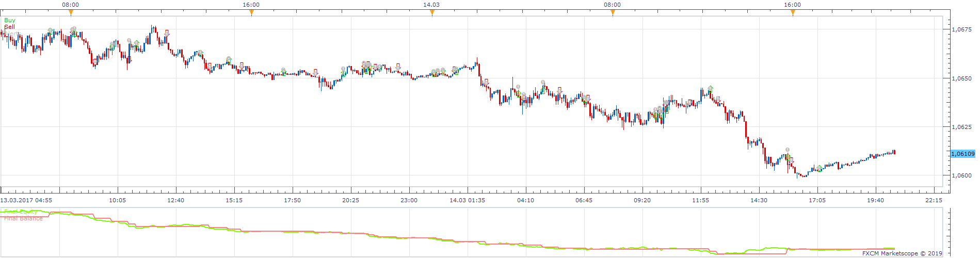Click the 04:10 time axis label
This screenshot has width=980, height=258.
[526, 200]
